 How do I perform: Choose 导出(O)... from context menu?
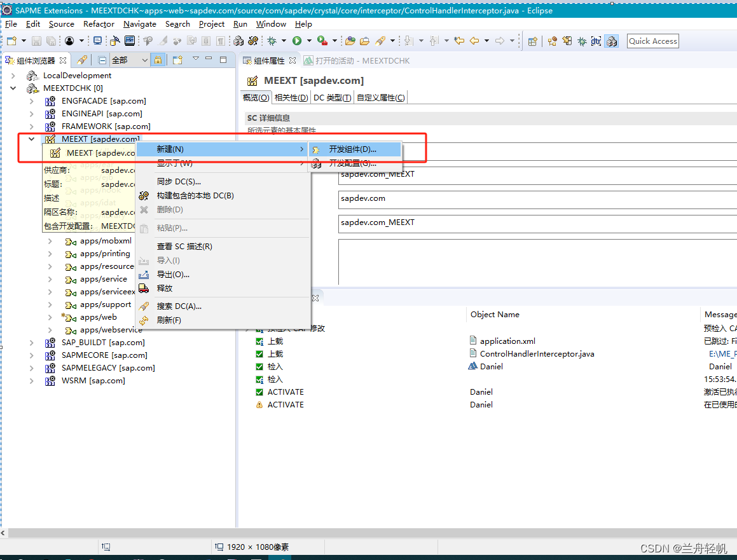[x=223, y=275]
